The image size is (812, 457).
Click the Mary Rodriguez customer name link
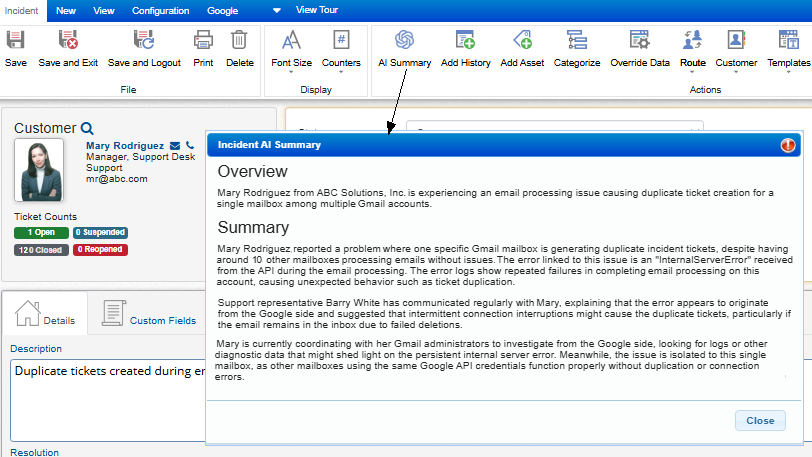125,146
